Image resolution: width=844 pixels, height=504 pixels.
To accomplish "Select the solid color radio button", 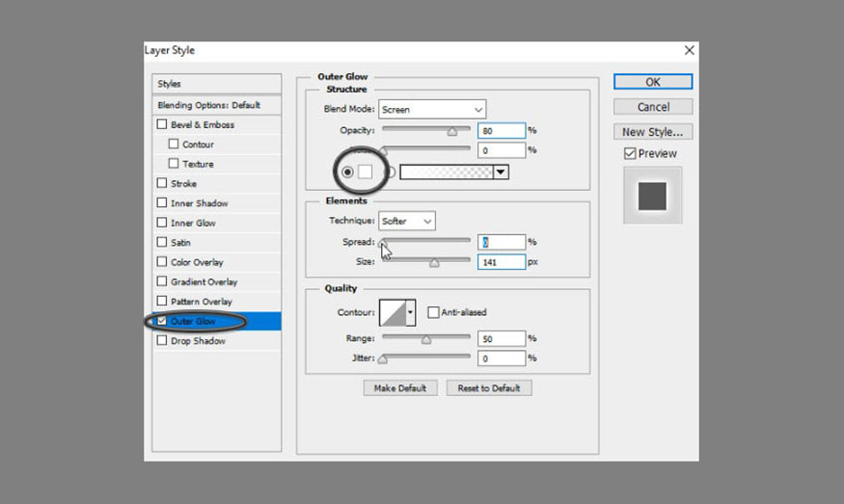I will (x=347, y=172).
